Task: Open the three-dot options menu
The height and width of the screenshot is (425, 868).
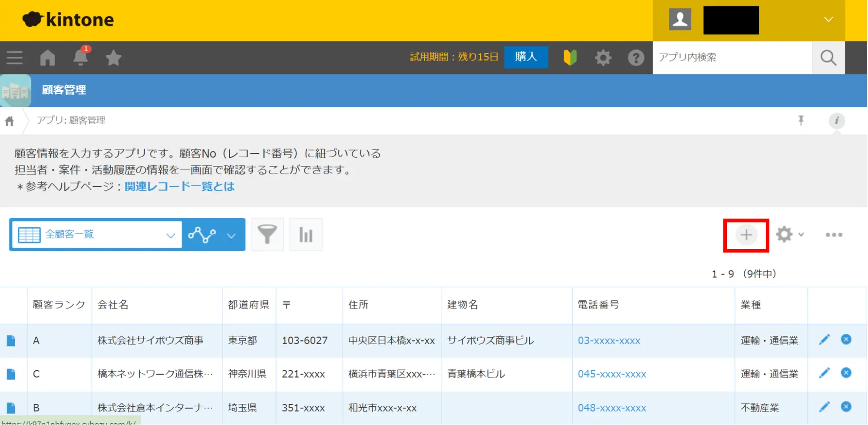Action: pyautogui.click(x=834, y=235)
